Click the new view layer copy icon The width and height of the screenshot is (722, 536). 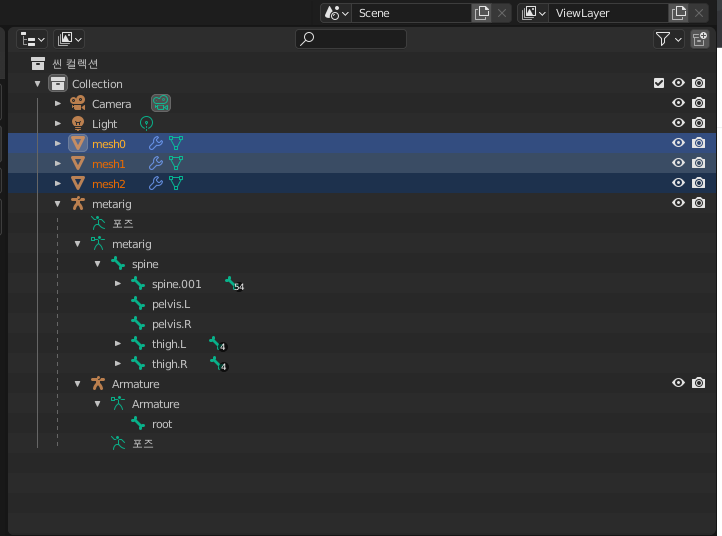[x=679, y=13]
